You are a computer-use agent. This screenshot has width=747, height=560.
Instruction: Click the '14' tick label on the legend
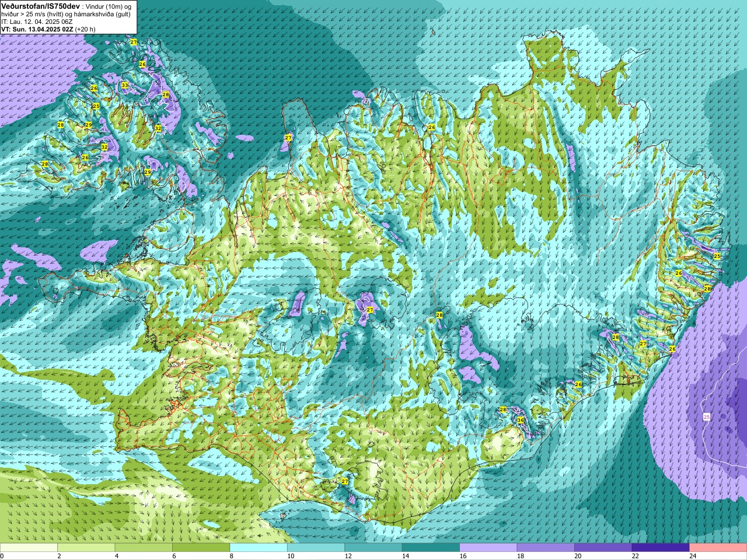click(406, 556)
